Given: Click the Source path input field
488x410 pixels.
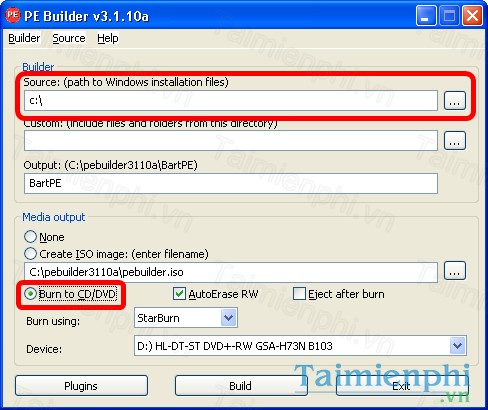Looking at the screenshot, I should (x=231, y=100).
